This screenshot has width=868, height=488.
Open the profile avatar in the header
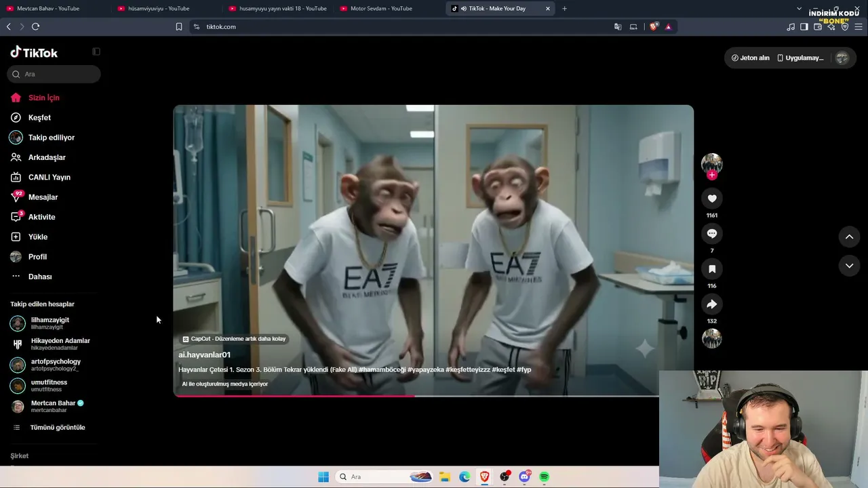click(842, 58)
